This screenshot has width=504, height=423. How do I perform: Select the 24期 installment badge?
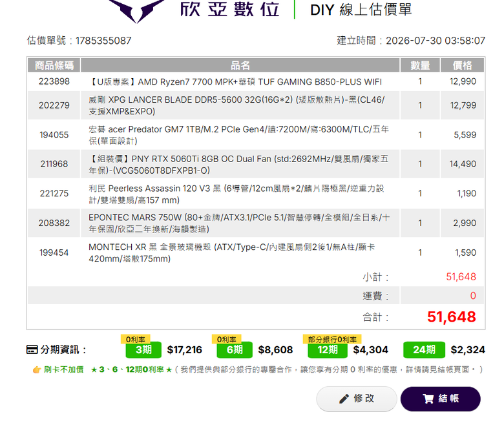tap(425, 350)
